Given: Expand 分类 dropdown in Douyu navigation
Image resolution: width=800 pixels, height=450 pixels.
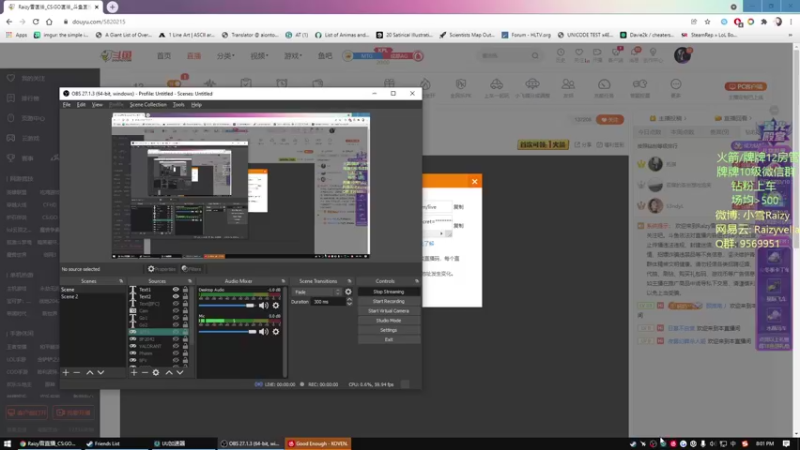Looking at the screenshot, I should click(x=226, y=56).
